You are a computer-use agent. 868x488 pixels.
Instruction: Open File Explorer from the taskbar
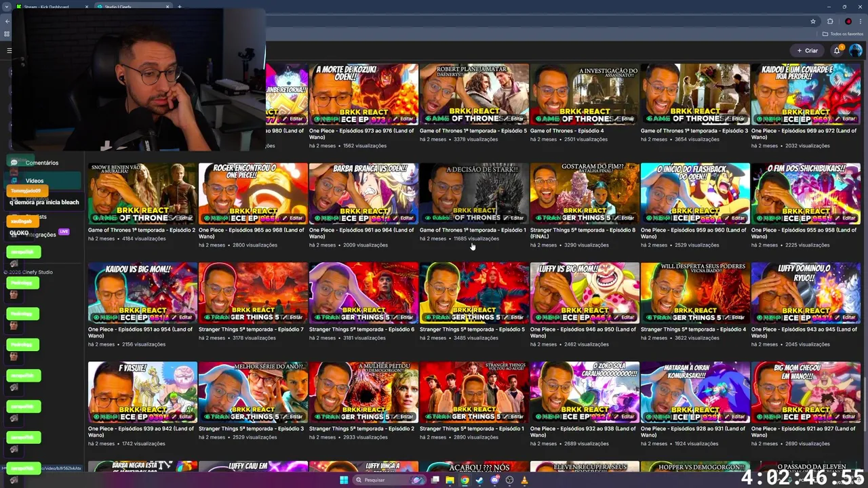[x=450, y=480]
